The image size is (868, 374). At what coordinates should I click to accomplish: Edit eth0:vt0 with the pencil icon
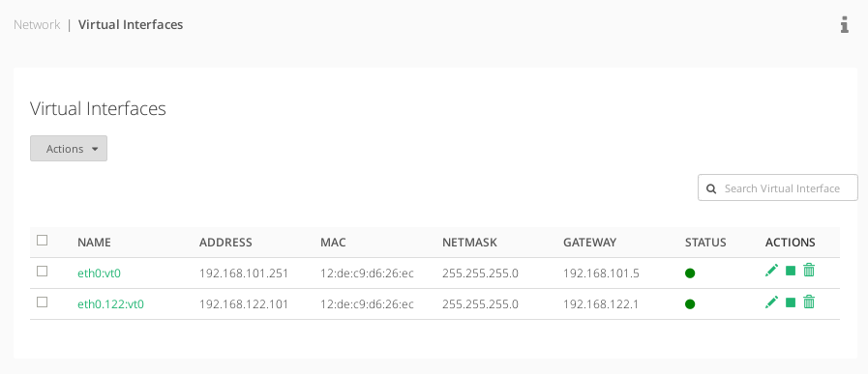[x=771, y=271]
